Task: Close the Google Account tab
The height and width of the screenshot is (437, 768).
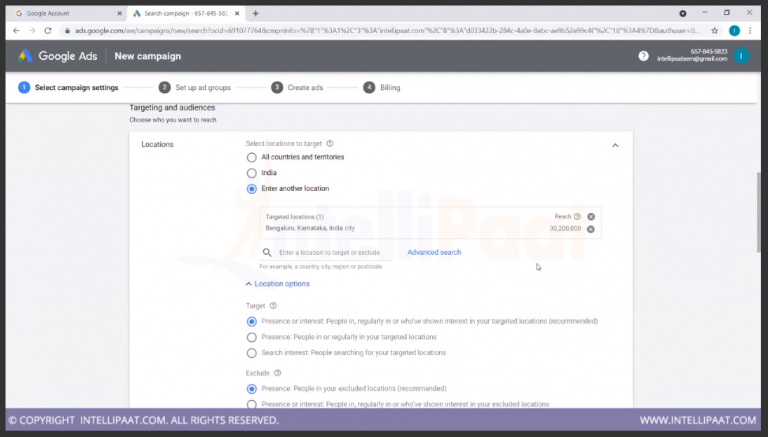Action: 119,13
